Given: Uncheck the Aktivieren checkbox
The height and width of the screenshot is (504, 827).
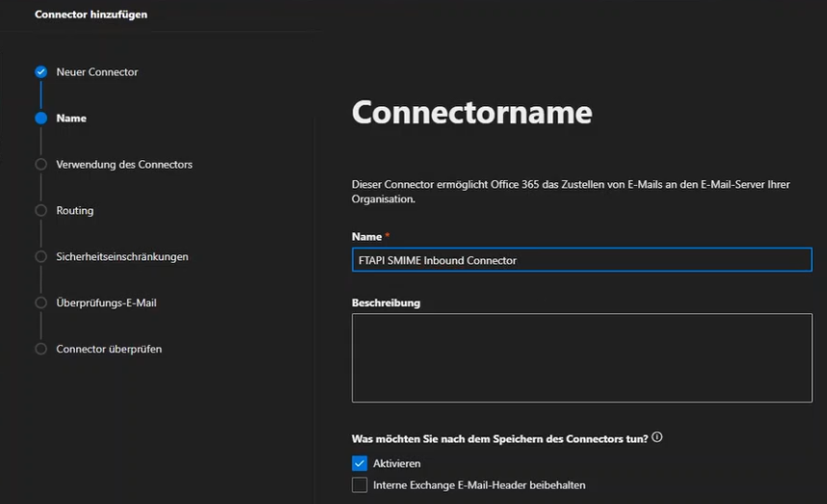Looking at the screenshot, I should (360, 464).
